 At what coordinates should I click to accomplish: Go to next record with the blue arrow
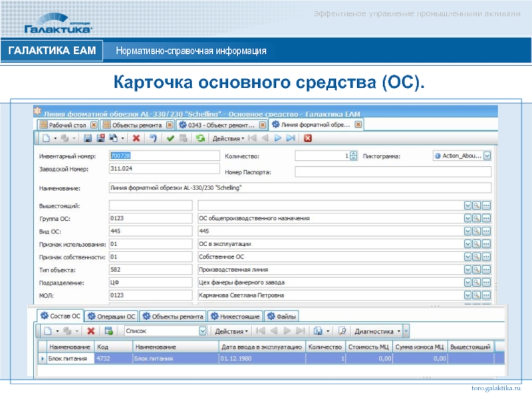pyautogui.click(x=277, y=138)
